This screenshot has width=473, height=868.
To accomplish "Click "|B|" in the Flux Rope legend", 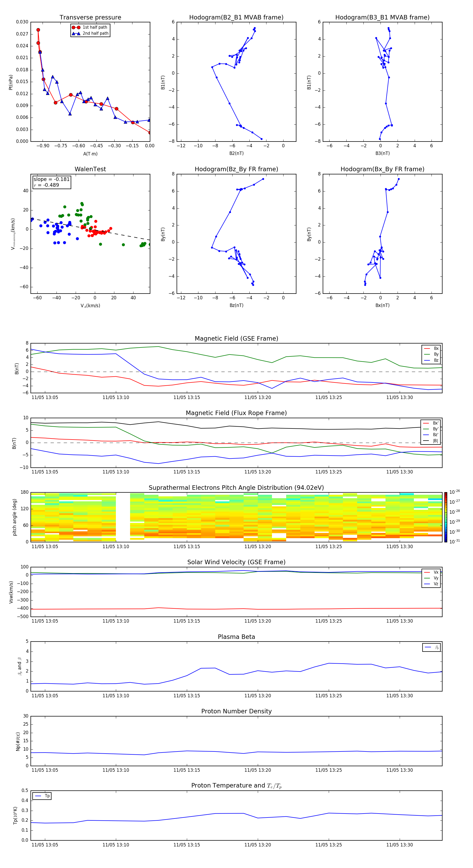I will coord(435,441).
